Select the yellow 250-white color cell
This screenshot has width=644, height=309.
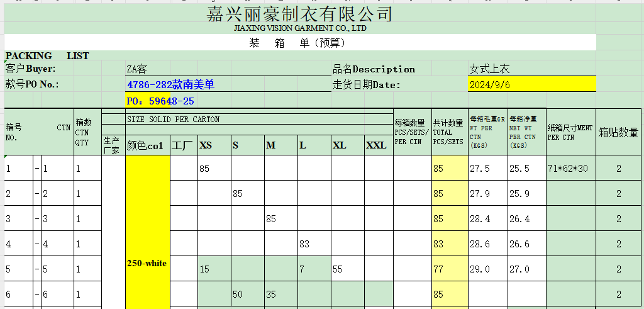point(147,263)
